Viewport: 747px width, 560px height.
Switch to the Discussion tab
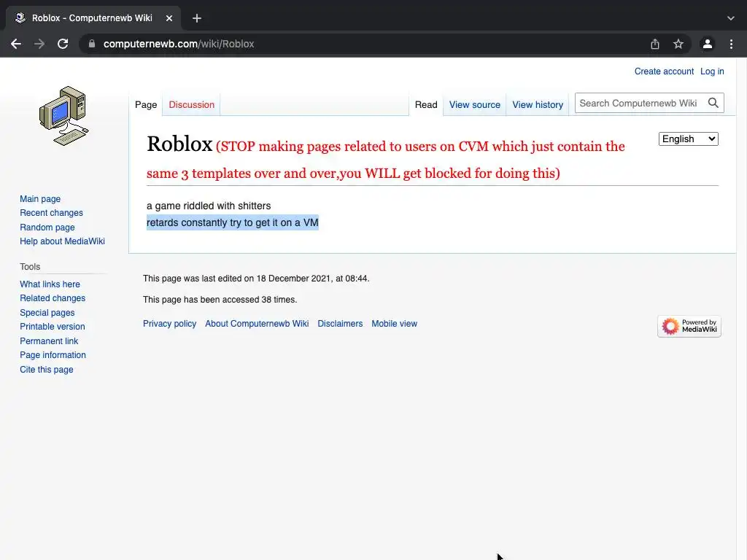pyautogui.click(x=192, y=105)
